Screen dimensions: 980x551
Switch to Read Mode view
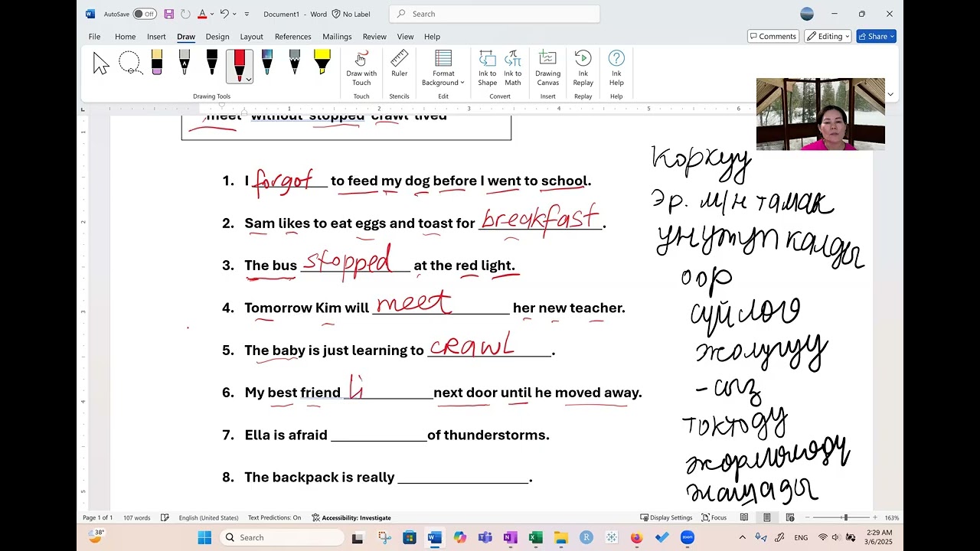743,517
